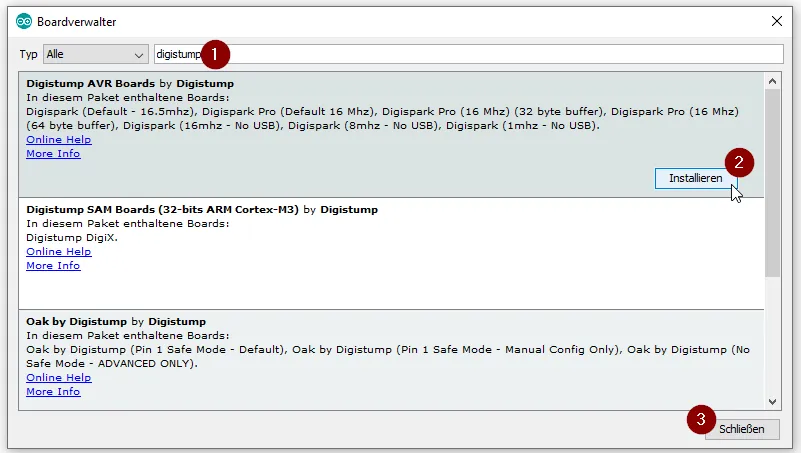This screenshot has width=801, height=453.
Task: Click the Arduino logo in the title bar
Action: click(23, 20)
